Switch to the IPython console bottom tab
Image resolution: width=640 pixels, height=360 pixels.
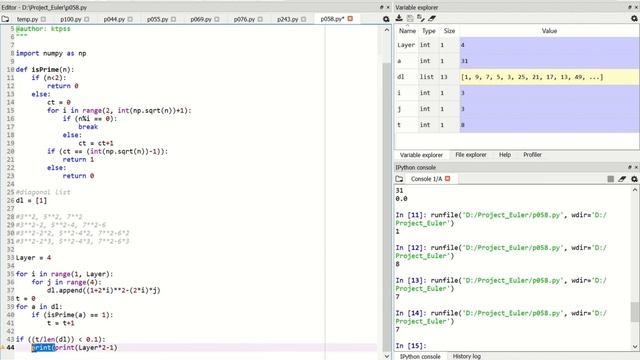[420, 356]
